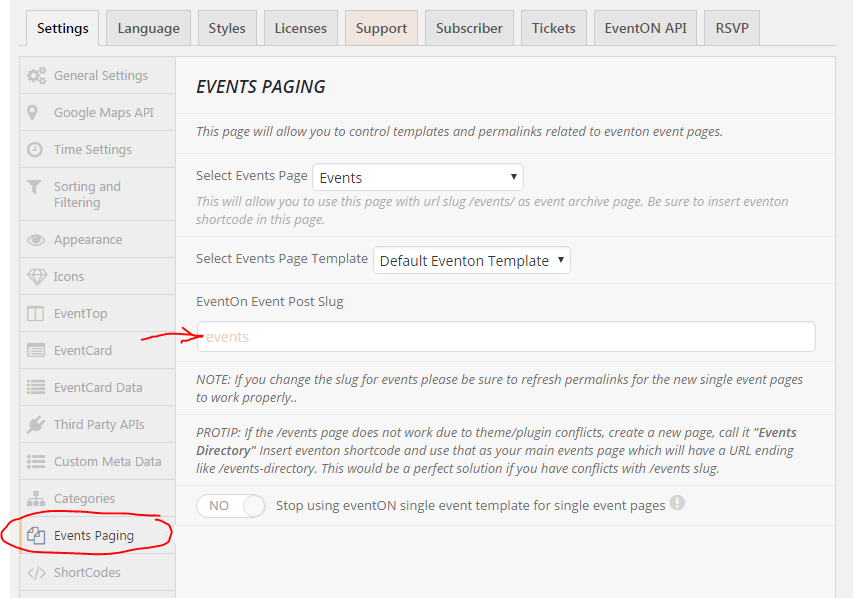Image resolution: width=853 pixels, height=598 pixels.
Task: Open Sorting and Filtering section
Action: (x=98, y=194)
